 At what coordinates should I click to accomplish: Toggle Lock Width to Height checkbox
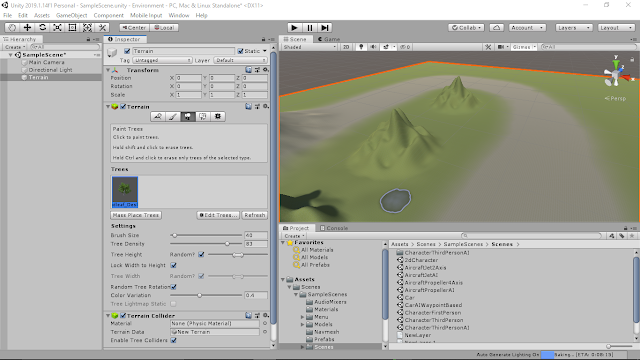tap(173, 265)
